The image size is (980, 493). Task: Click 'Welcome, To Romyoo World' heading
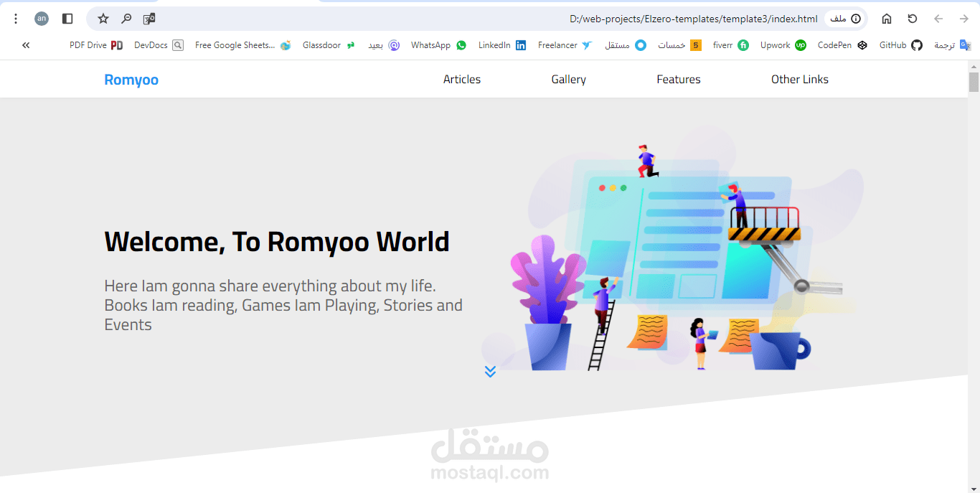277,242
